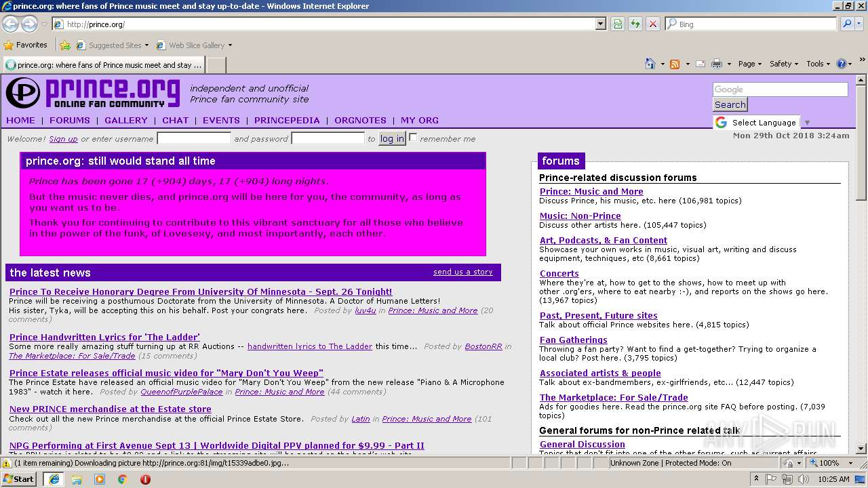868x488 pixels.
Task: Open a new blank tab
Action: tap(216, 65)
